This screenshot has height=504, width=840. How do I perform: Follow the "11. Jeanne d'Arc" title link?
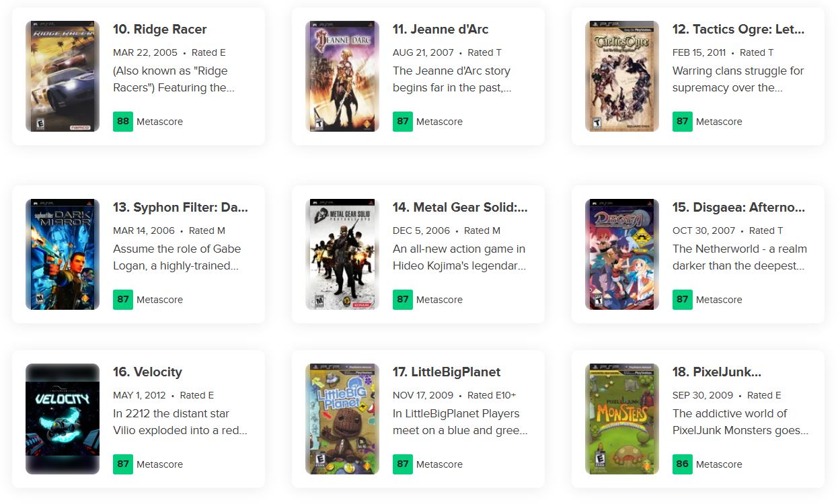coord(441,30)
